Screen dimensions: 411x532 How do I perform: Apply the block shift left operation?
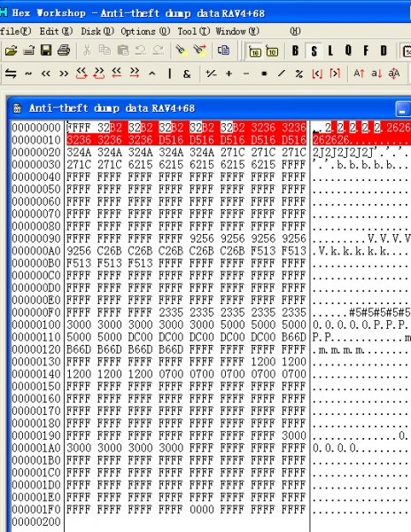coord(117,73)
